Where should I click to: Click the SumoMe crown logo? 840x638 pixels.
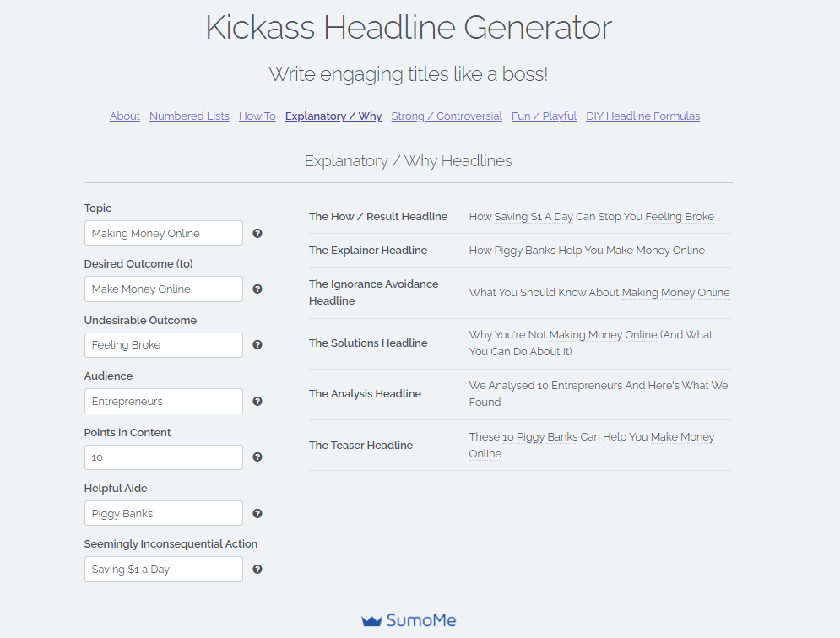(371, 621)
